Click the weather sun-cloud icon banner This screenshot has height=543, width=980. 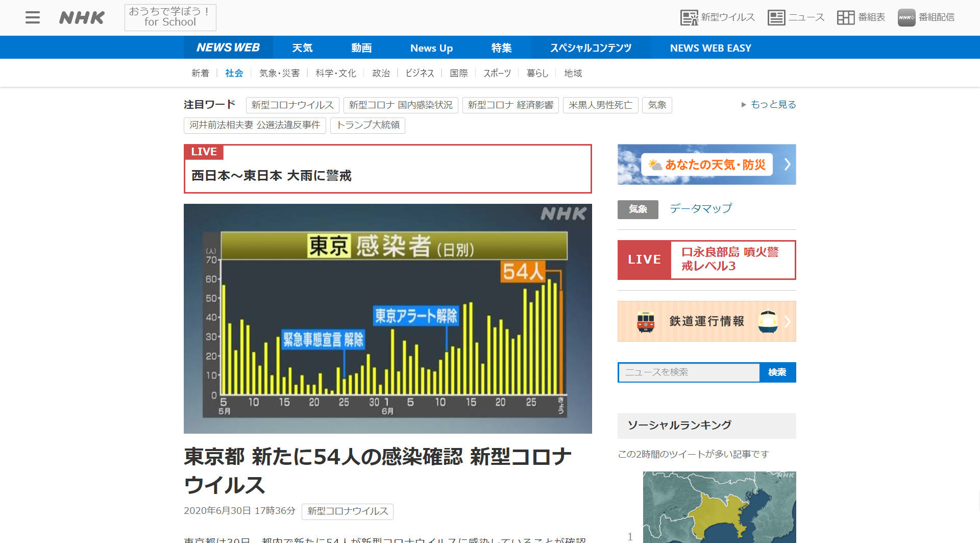point(655,164)
